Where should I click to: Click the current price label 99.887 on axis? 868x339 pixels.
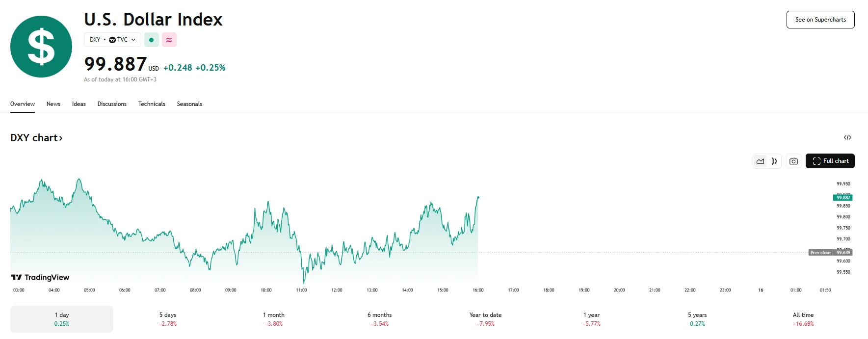pos(843,198)
